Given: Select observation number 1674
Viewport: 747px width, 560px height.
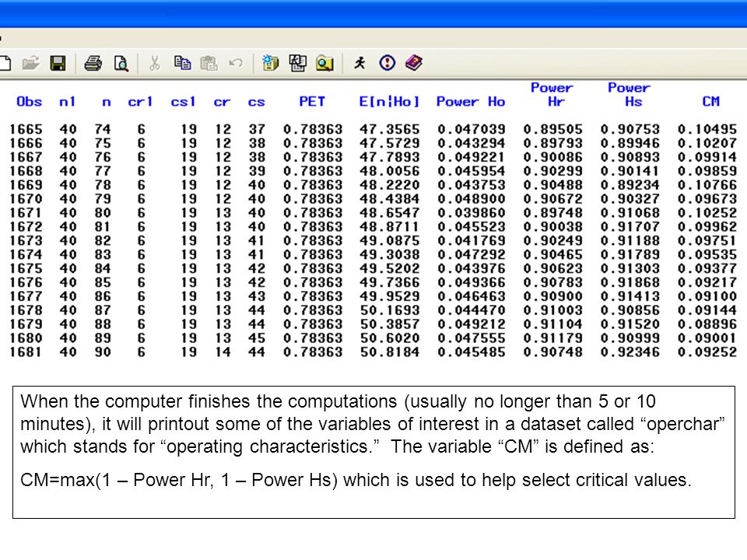Looking at the screenshot, I should click(26, 254).
